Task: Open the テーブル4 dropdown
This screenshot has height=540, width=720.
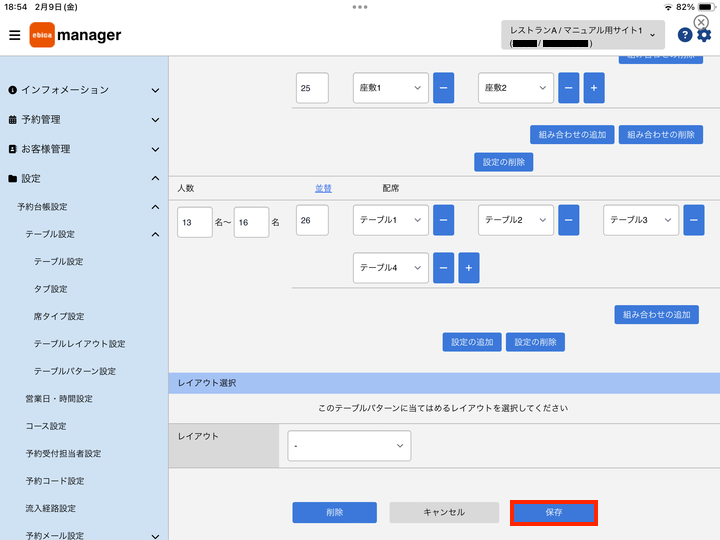Action: pos(391,268)
